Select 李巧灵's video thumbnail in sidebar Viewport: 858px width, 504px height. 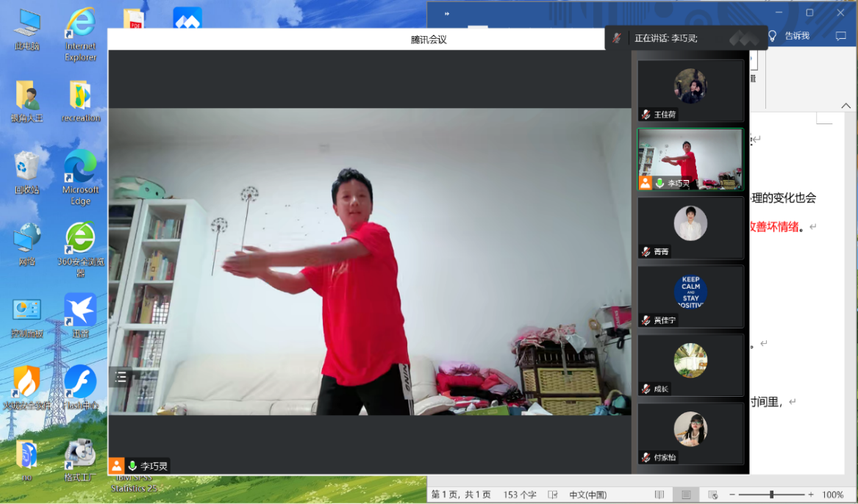690,159
